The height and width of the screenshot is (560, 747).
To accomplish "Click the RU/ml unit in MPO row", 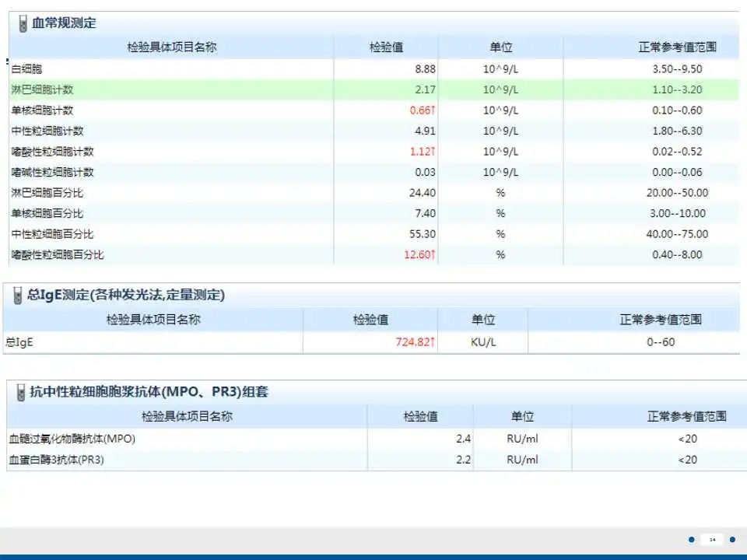I will pos(522,439).
